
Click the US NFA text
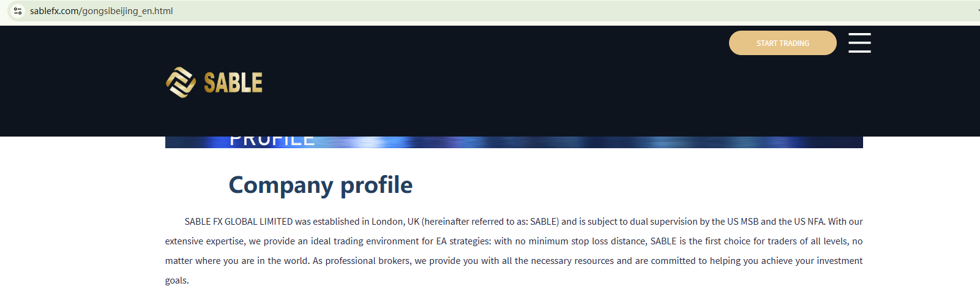[809, 222]
